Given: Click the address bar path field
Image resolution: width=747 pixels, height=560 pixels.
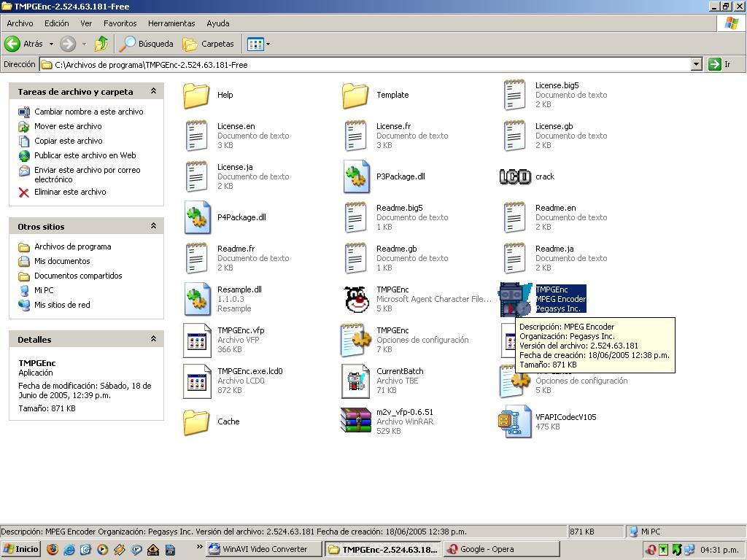Looking at the screenshot, I should pyautogui.click(x=365, y=65).
